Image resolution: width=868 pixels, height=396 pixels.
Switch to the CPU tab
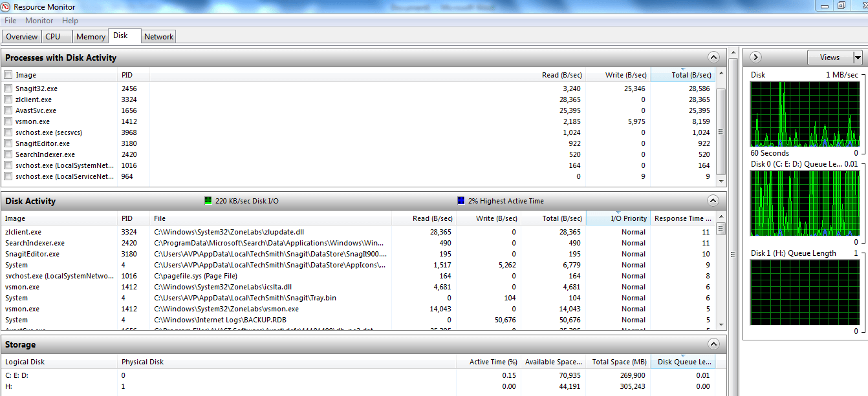[52, 37]
